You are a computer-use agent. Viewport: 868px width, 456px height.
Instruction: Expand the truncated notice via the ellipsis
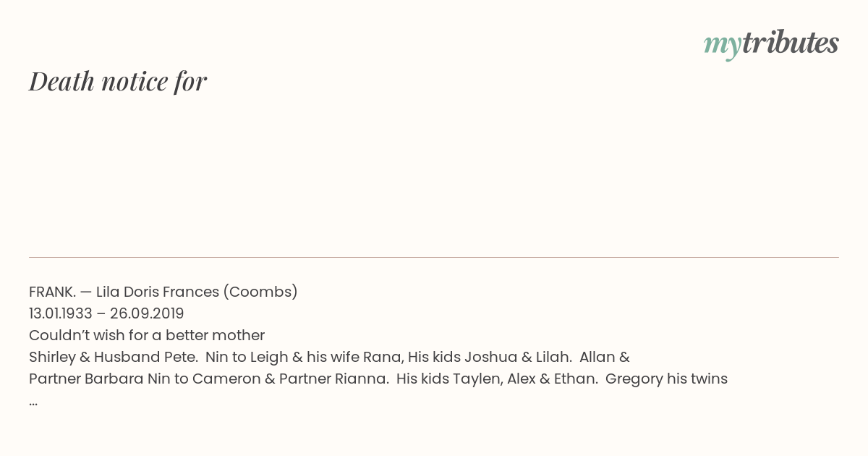coord(33,402)
